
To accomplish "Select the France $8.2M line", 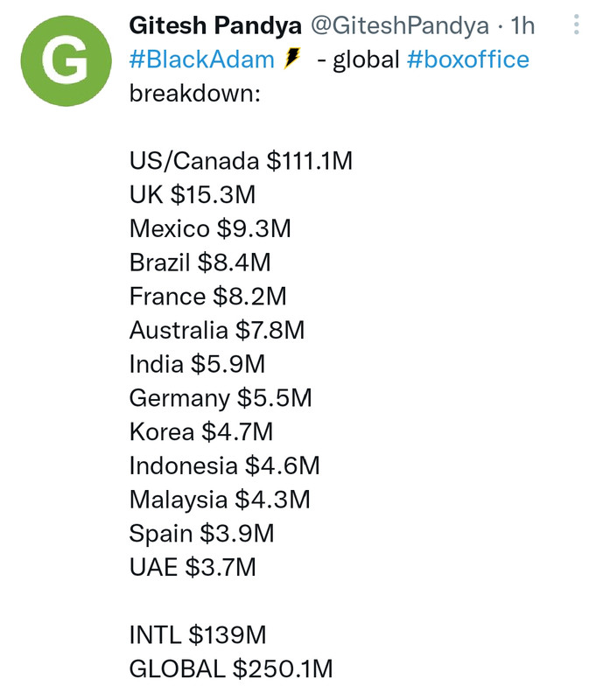I will [x=207, y=297].
